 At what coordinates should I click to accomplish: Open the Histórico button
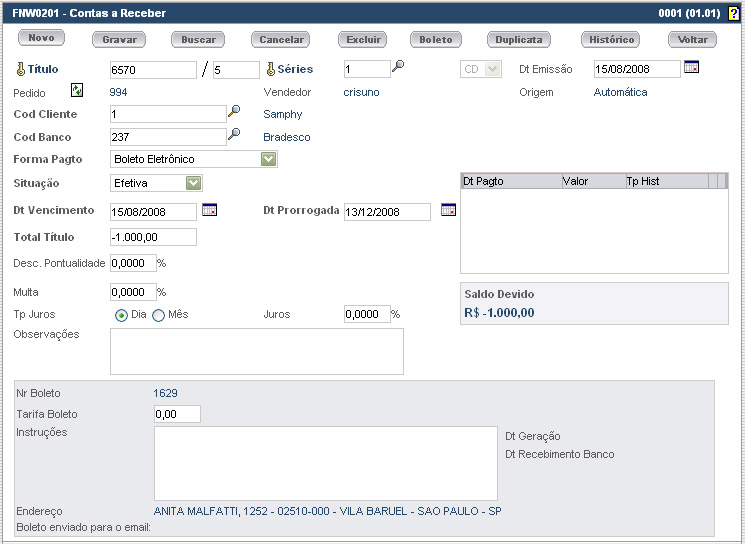point(610,40)
